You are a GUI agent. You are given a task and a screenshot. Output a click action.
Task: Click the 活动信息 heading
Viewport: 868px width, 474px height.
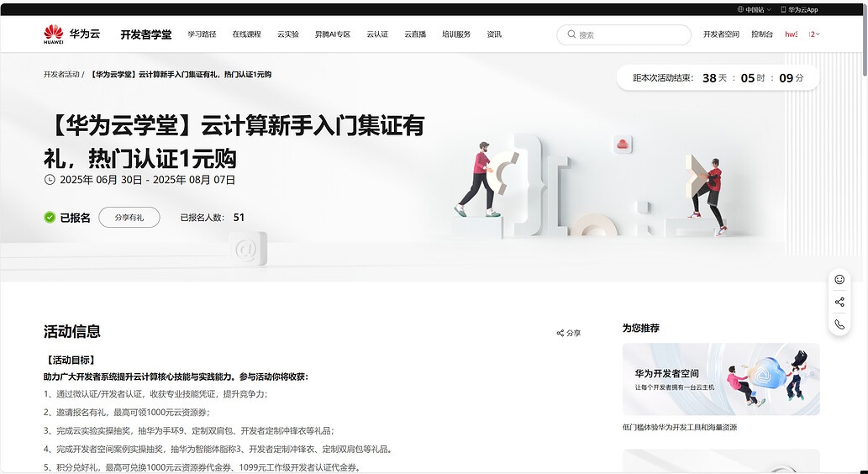pos(72,332)
